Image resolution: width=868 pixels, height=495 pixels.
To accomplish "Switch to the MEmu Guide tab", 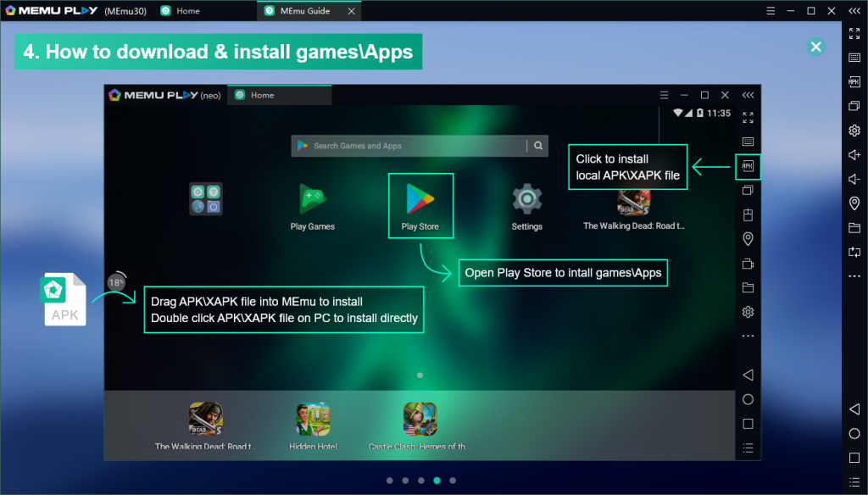I will [x=305, y=11].
